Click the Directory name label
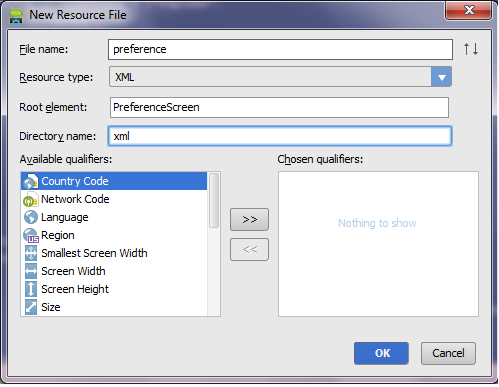The width and height of the screenshot is (499, 387). [x=57, y=136]
